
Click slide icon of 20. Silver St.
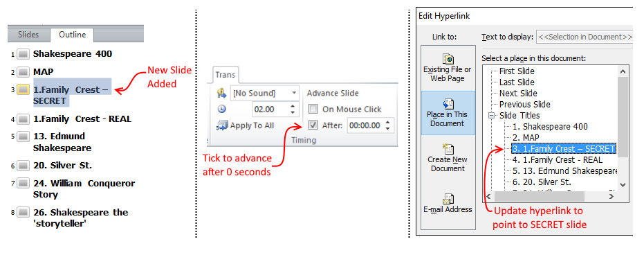tap(24, 166)
